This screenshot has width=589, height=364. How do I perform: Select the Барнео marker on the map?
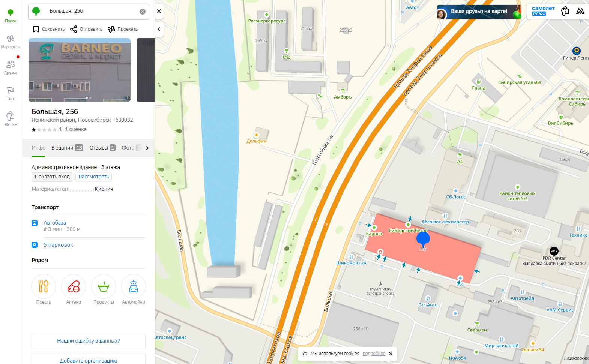(x=374, y=228)
